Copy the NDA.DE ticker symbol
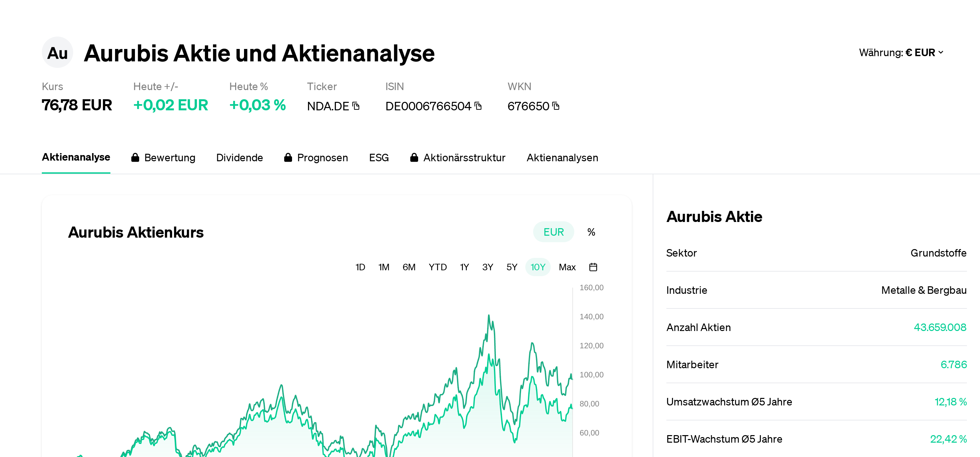Image resolution: width=980 pixels, height=457 pixels. coord(356,106)
